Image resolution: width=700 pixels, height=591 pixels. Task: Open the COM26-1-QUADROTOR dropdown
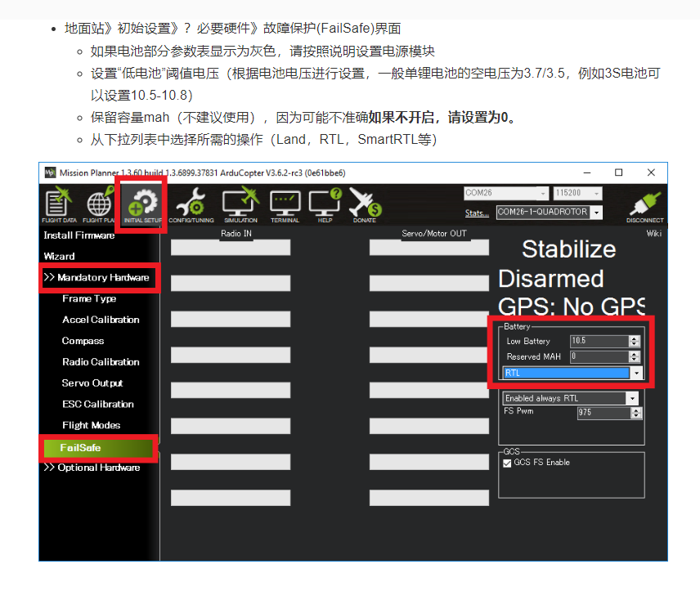(x=550, y=212)
